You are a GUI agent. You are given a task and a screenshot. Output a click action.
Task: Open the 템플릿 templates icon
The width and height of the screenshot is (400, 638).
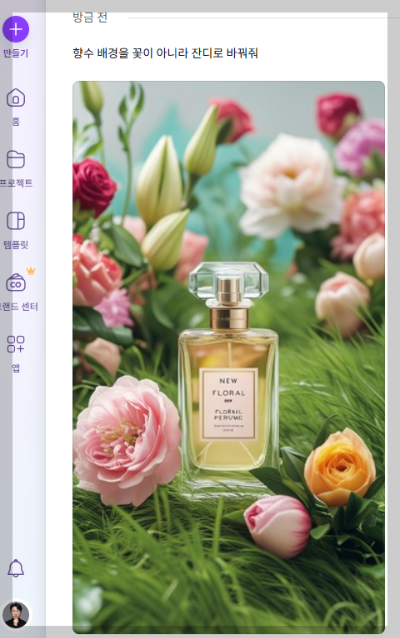[x=15, y=221]
